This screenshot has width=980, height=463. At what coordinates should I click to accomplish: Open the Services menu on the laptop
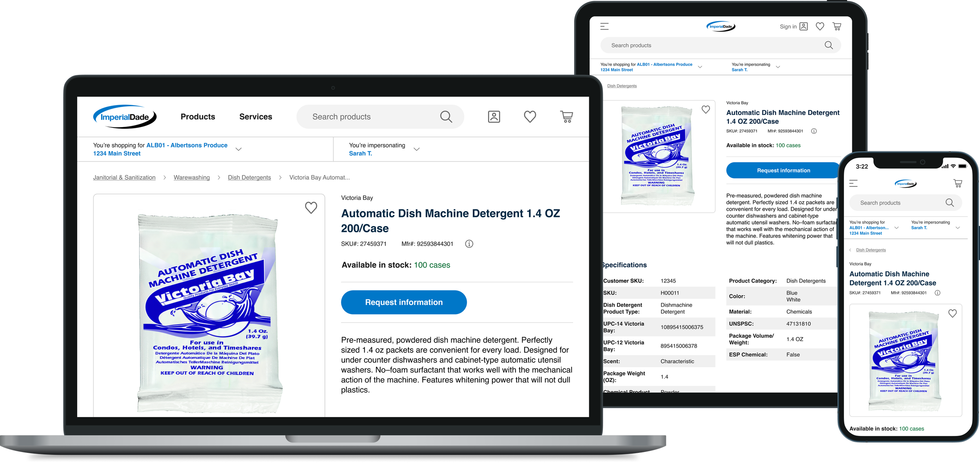point(256,117)
